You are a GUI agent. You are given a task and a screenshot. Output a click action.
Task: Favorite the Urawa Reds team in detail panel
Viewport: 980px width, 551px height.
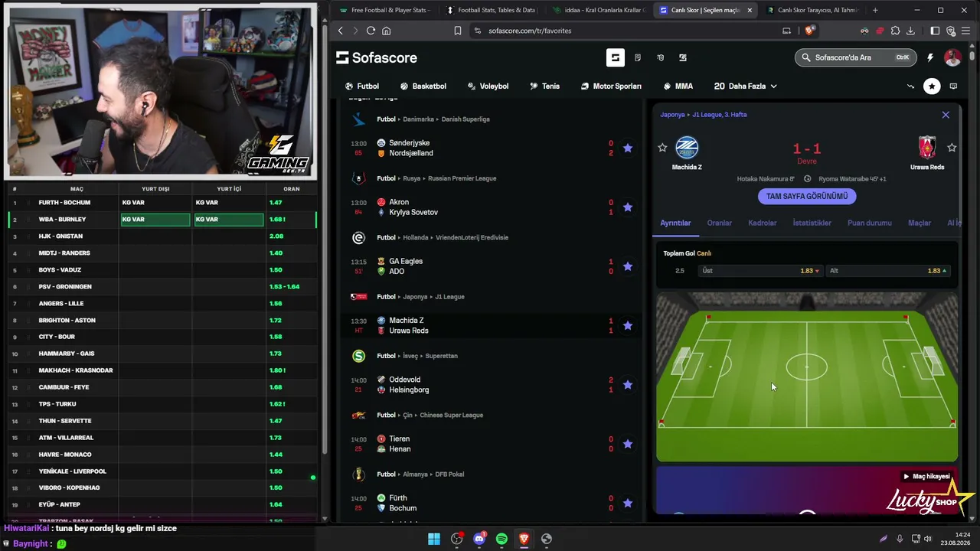point(952,148)
